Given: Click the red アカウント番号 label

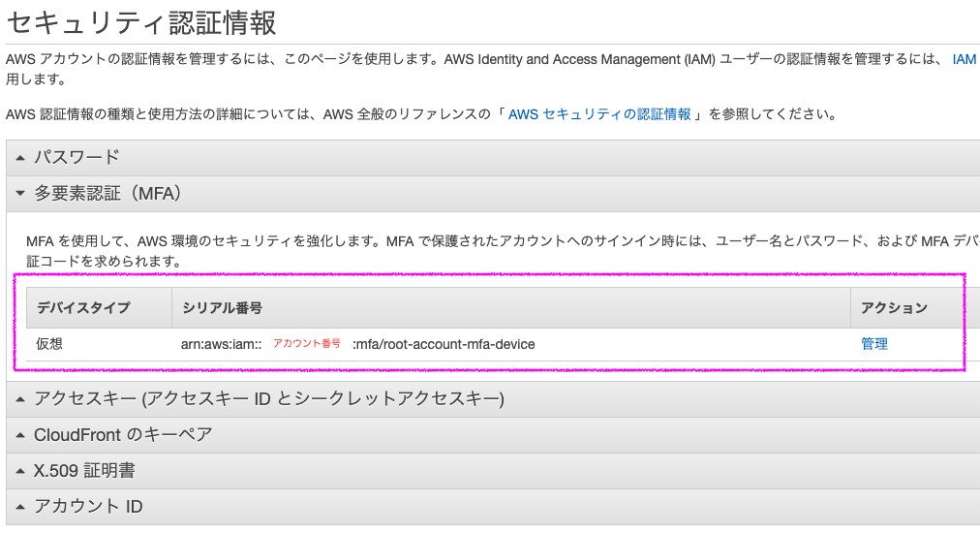Looking at the screenshot, I should [x=307, y=343].
